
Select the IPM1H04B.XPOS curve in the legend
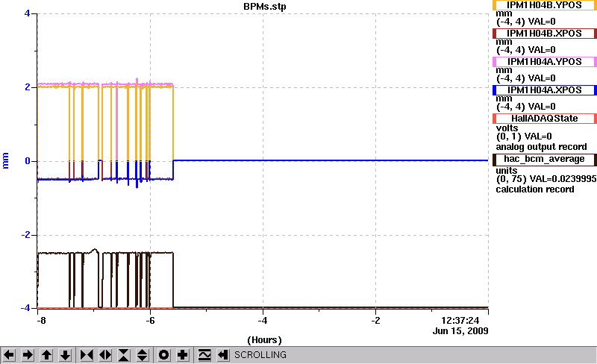click(545, 34)
